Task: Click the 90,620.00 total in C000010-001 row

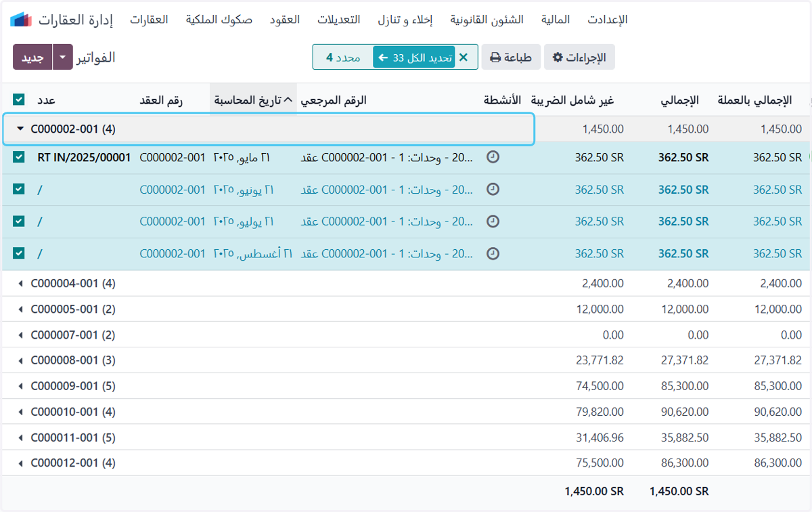Action: (x=685, y=412)
